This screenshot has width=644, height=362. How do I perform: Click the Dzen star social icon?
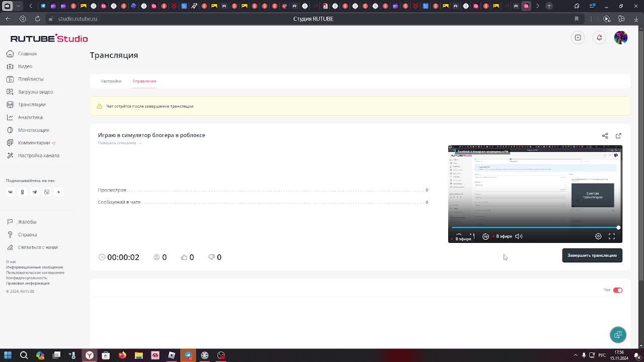pyautogui.click(x=58, y=192)
